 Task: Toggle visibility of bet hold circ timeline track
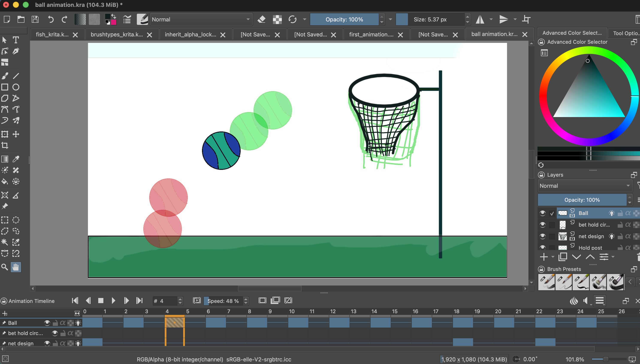point(55,333)
